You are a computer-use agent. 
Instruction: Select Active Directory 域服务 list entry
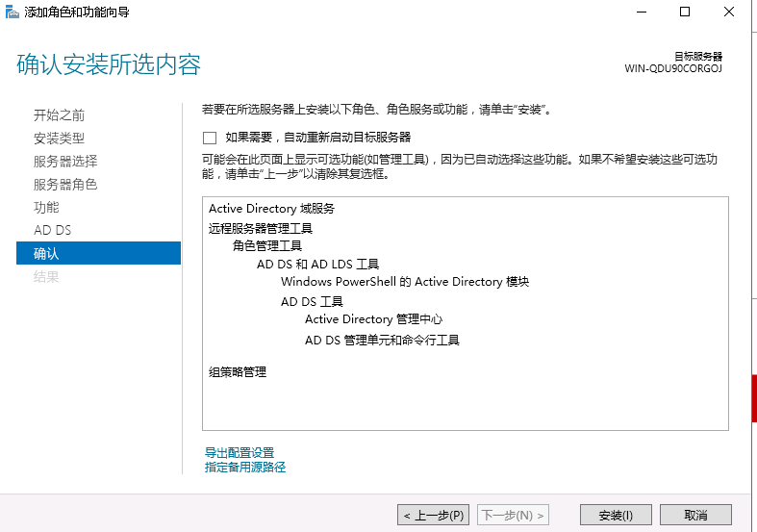click(271, 209)
